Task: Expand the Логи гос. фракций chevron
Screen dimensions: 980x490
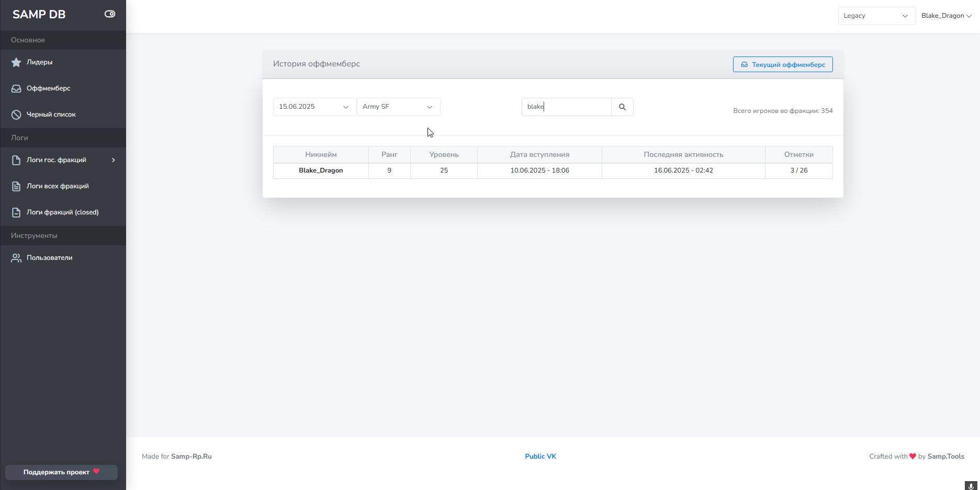Action: (x=113, y=160)
